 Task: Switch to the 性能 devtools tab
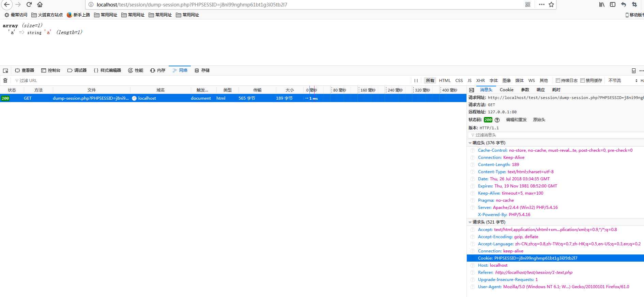point(136,70)
